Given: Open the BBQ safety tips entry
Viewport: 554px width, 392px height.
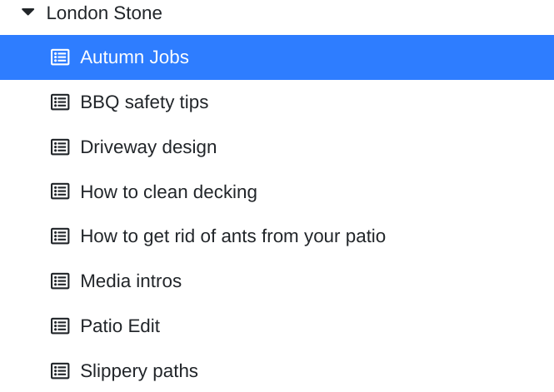Looking at the screenshot, I should [x=144, y=102].
